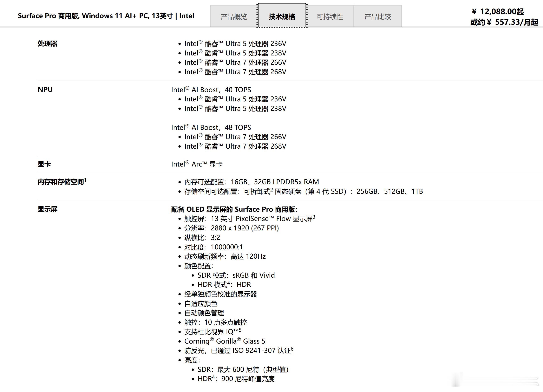Click the 触控屏 13 英寸 PixelSense Flow line
This screenshot has width=543, height=392.
click(x=249, y=218)
